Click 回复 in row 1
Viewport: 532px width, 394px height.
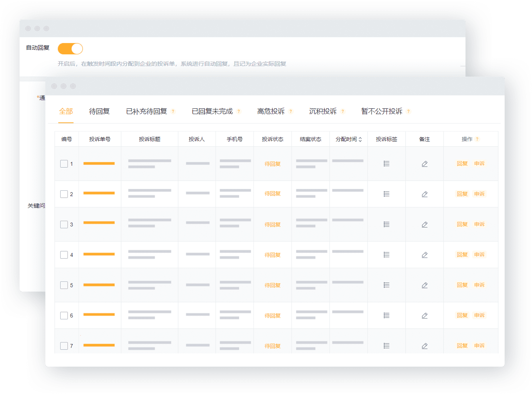(462, 164)
